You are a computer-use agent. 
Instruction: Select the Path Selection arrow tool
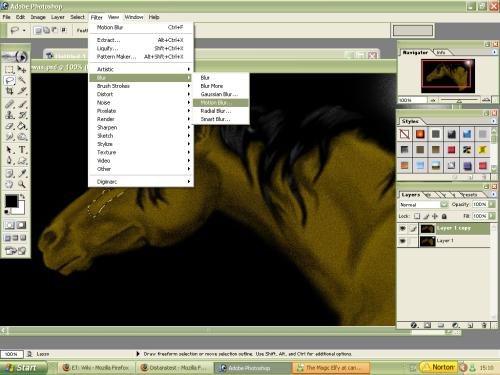coord(9,150)
